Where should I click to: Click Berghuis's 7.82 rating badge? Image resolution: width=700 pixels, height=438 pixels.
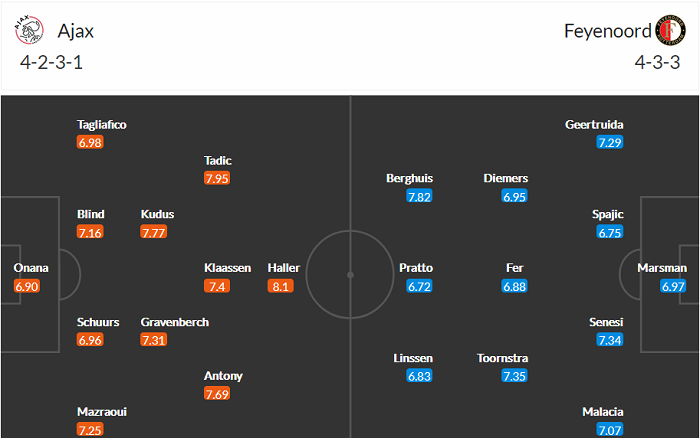point(419,197)
